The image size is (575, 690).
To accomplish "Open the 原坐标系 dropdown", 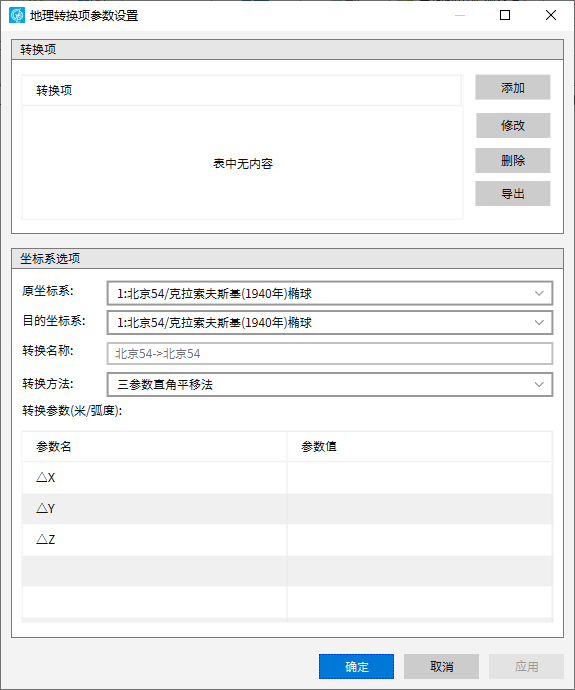I will 330,294.
